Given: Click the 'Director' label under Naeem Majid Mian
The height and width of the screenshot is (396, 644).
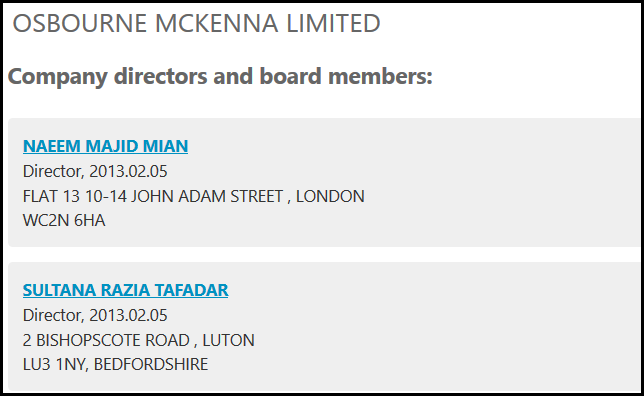Looking at the screenshot, I should [x=51, y=171].
